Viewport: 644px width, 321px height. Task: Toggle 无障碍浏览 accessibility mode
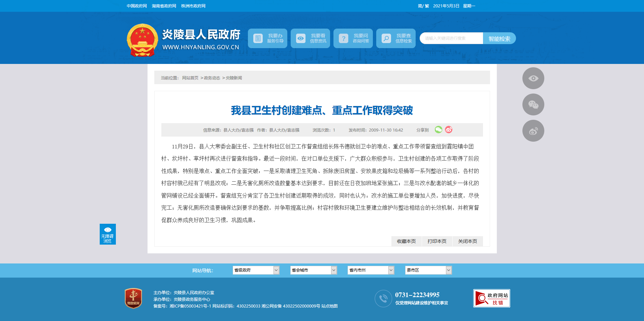point(107,234)
